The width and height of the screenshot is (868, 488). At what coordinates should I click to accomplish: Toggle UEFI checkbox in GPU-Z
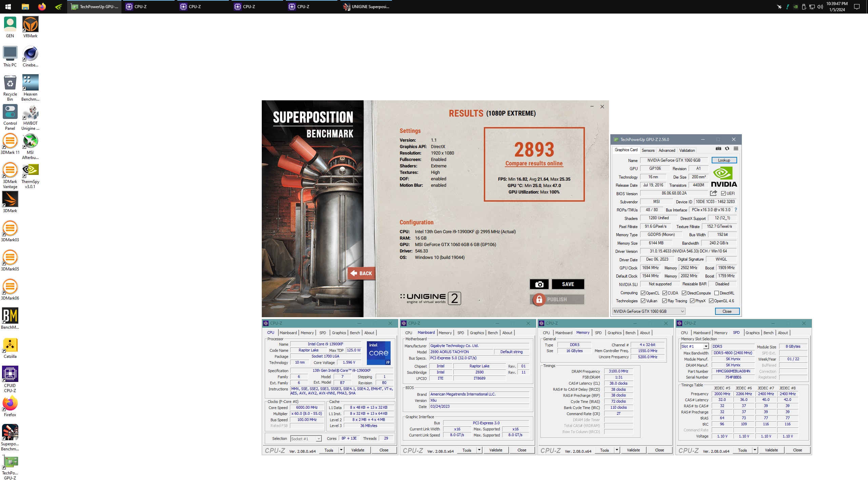723,194
